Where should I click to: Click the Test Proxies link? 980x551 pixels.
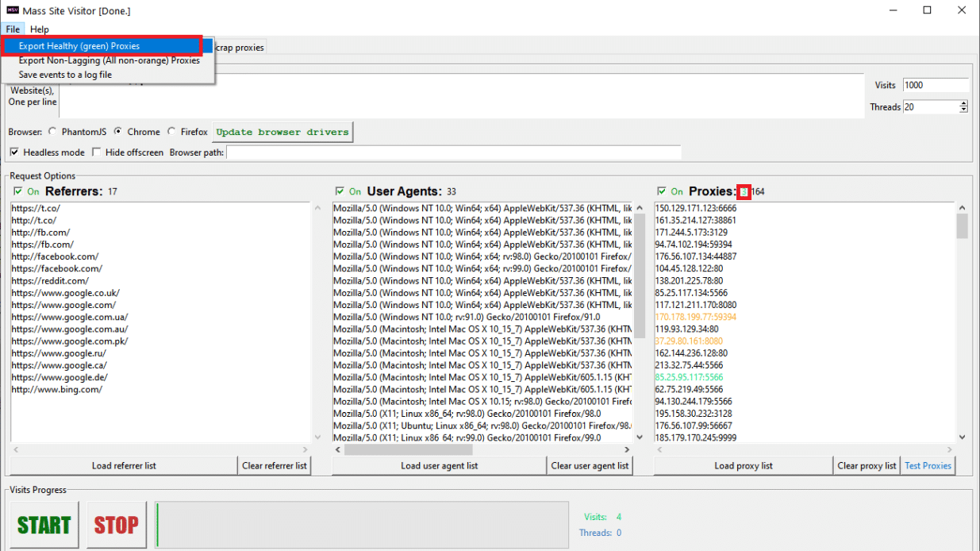(x=928, y=466)
